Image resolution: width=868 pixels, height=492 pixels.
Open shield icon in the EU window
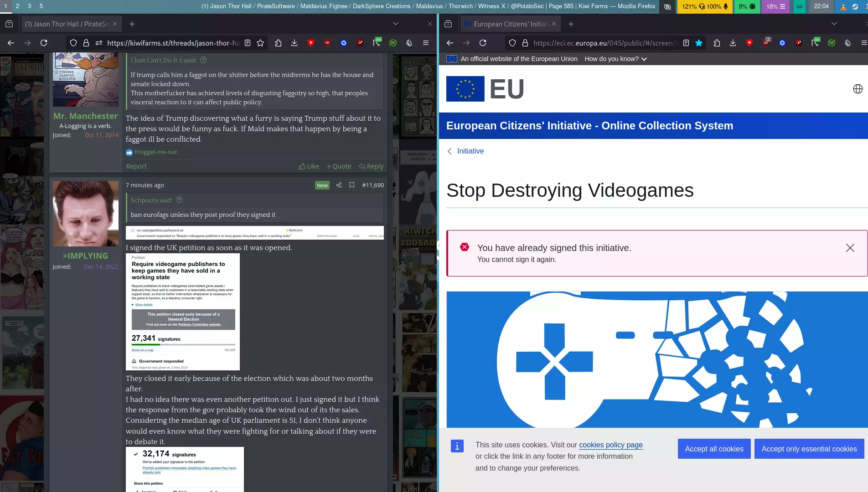click(512, 43)
